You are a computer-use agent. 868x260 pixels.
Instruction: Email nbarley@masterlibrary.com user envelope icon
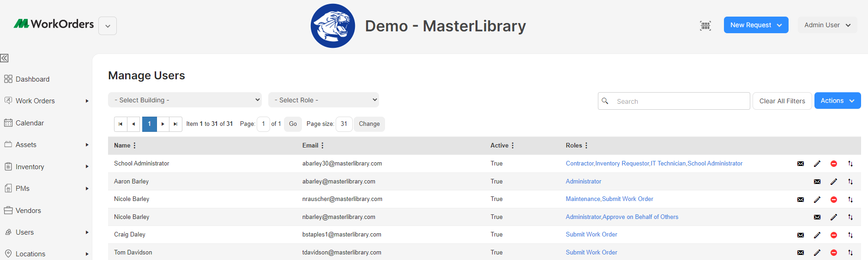pyautogui.click(x=817, y=217)
